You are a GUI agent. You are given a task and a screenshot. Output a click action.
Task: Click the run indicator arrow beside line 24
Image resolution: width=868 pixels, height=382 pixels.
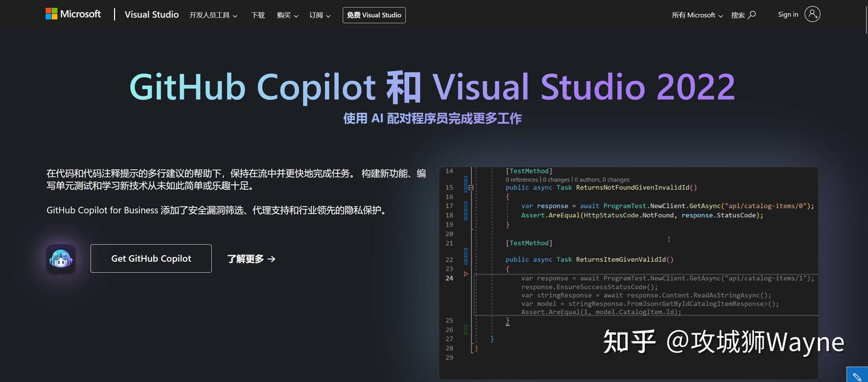465,273
